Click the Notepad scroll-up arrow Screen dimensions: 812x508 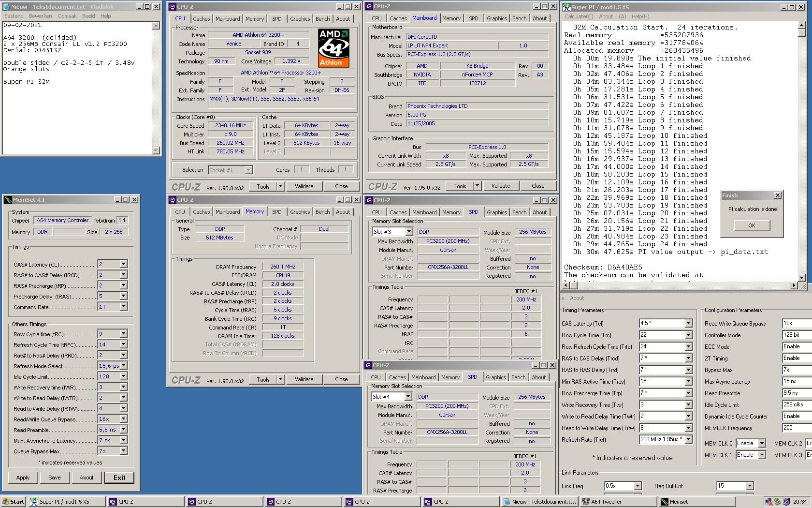[x=156, y=26]
